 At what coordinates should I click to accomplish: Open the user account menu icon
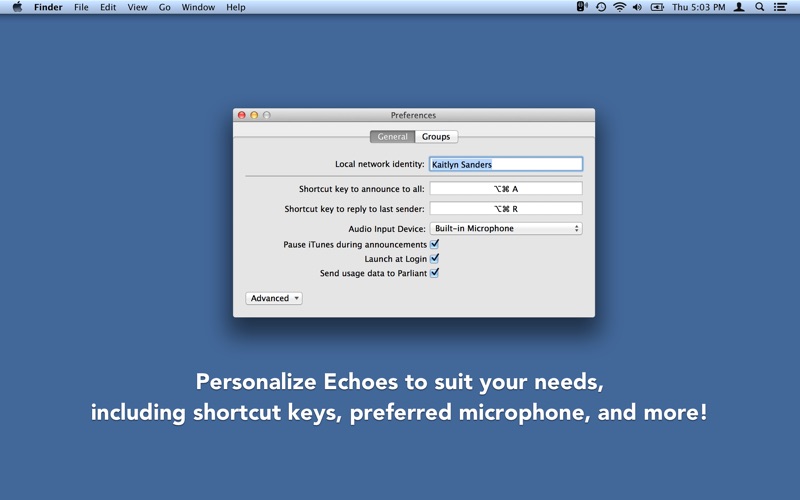point(739,7)
